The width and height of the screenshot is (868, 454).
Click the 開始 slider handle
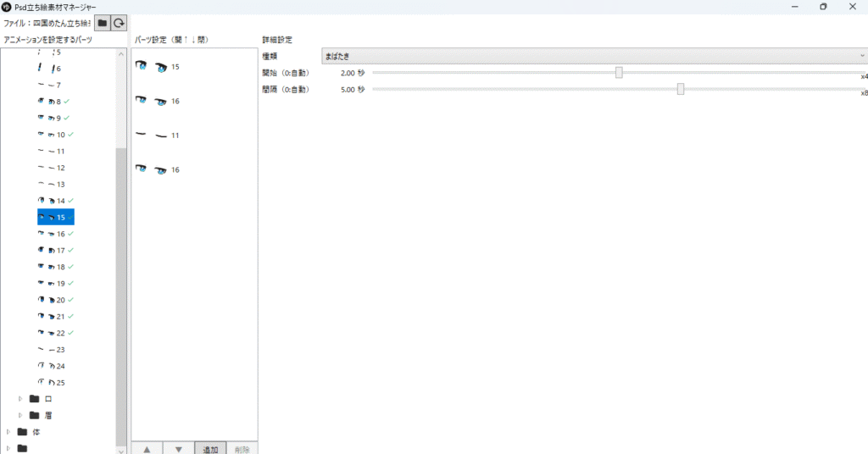tap(619, 73)
